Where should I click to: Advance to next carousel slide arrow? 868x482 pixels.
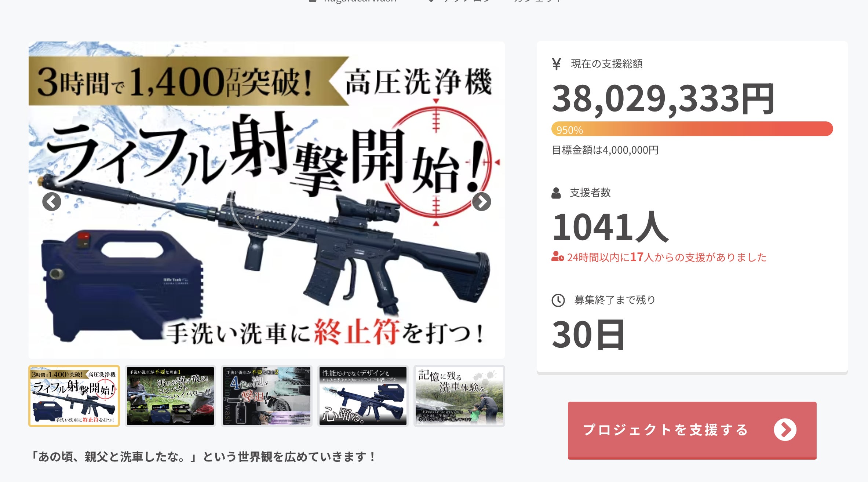click(x=481, y=201)
